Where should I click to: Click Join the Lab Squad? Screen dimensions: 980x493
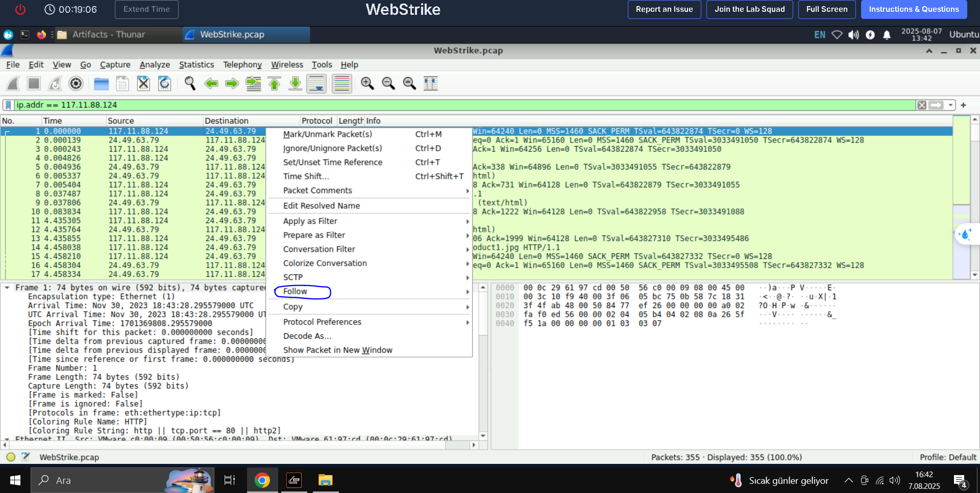pos(749,9)
